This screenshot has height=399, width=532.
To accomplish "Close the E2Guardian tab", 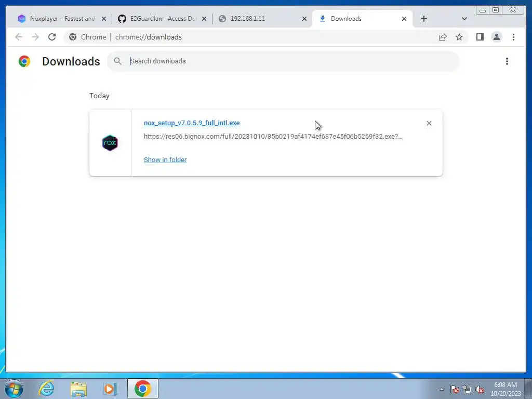I will 204,19.
